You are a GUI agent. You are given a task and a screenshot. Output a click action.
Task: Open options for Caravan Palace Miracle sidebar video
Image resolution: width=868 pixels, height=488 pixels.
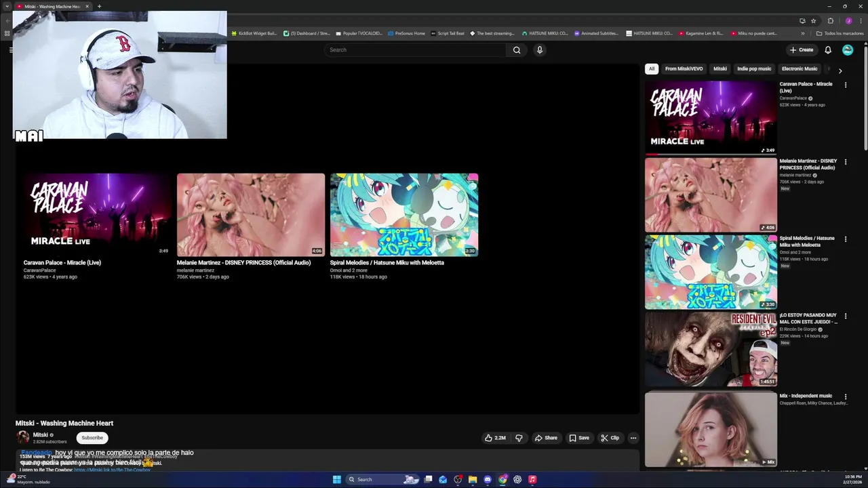[846, 85]
